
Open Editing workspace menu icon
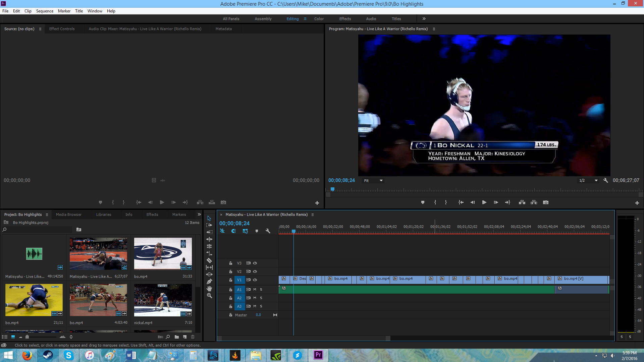click(305, 19)
